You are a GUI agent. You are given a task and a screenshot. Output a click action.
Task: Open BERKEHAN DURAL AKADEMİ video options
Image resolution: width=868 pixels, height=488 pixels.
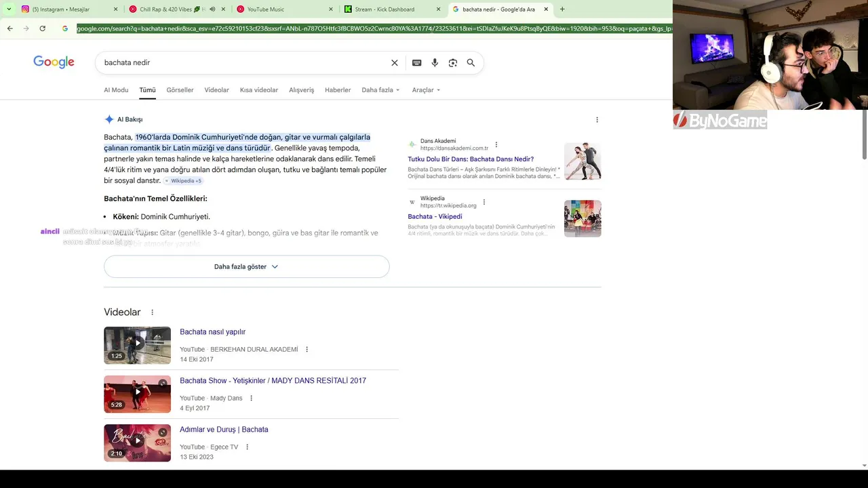307,350
